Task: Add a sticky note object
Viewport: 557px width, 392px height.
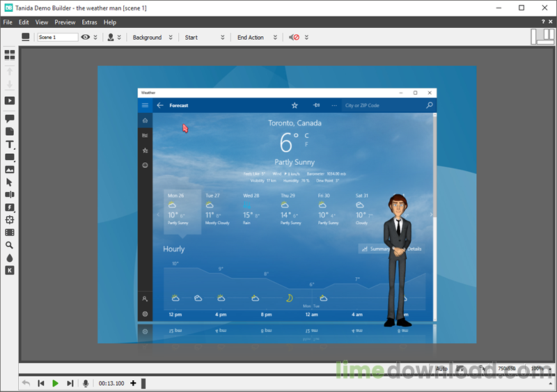Action: [10, 132]
